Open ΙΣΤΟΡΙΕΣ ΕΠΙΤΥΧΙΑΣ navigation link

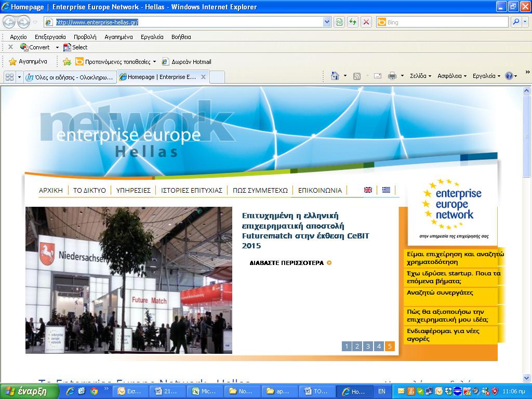[192, 190]
